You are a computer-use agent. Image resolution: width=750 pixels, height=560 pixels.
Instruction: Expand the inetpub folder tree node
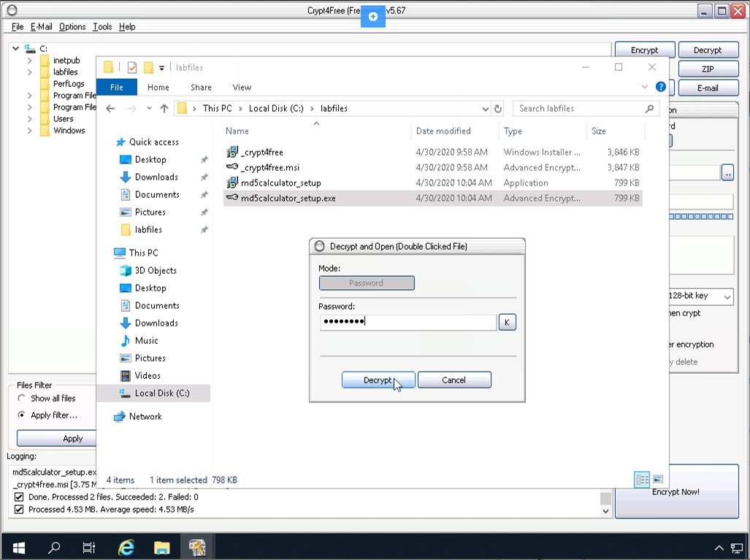coord(30,61)
